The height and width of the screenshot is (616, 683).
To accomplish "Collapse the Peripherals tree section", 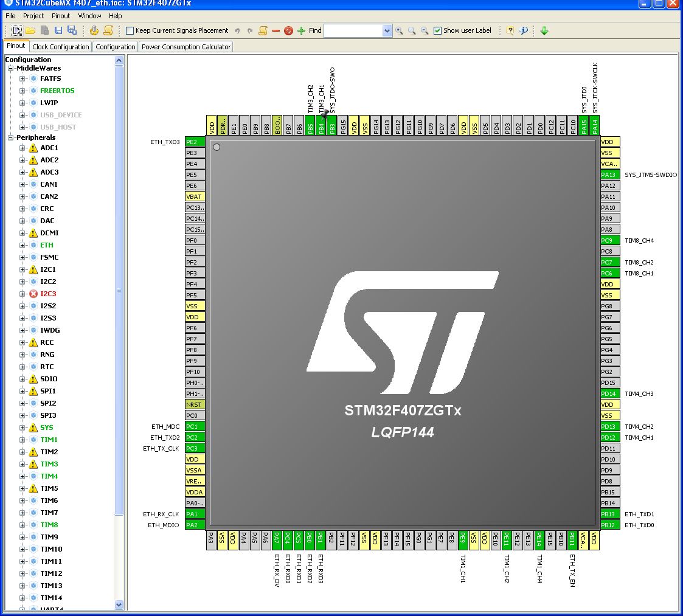I will [11, 137].
